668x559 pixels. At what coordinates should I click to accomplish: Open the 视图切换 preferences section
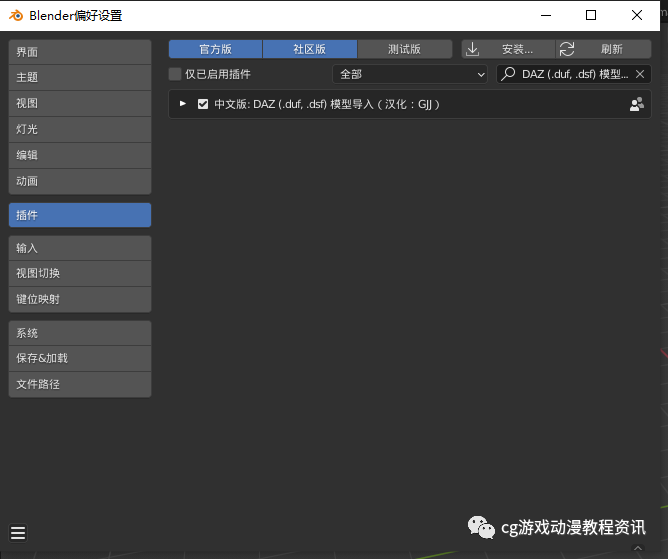(x=80, y=274)
